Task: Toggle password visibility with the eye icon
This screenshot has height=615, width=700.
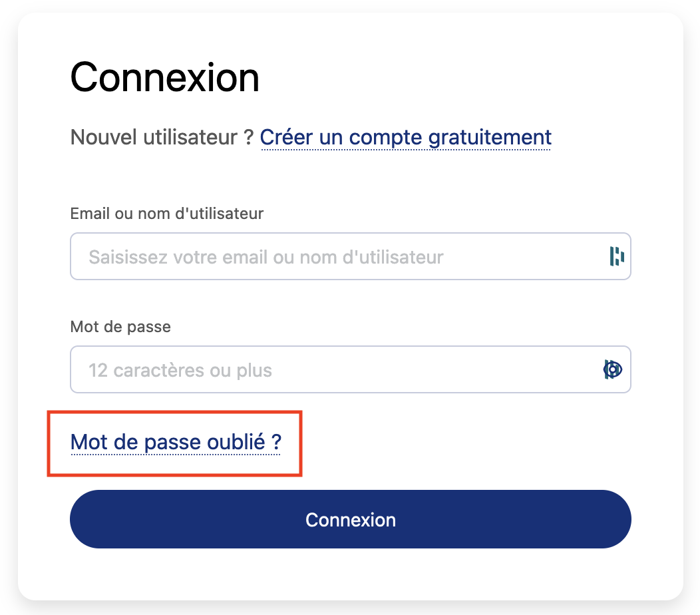Action: (x=614, y=369)
